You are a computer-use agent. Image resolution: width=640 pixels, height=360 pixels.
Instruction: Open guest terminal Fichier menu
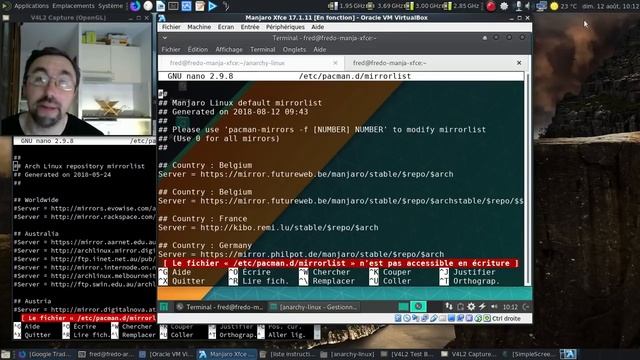[171, 49]
